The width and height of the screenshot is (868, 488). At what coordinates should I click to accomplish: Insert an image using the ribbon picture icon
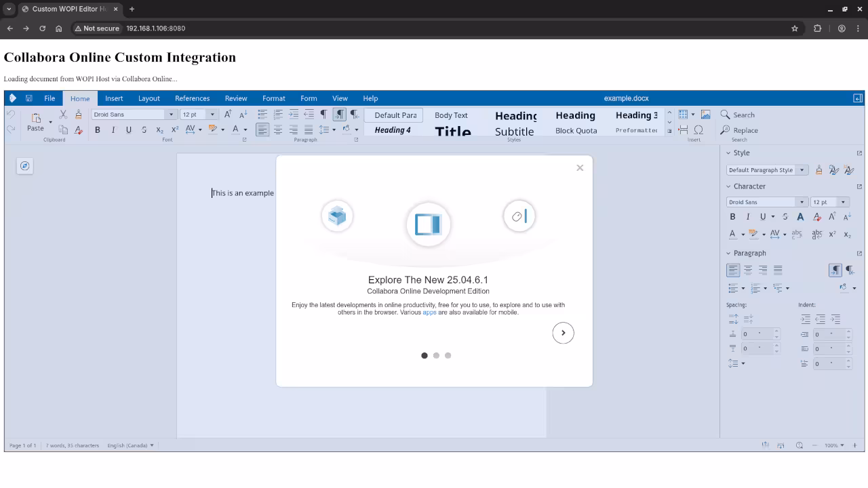[x=705, y=115]
